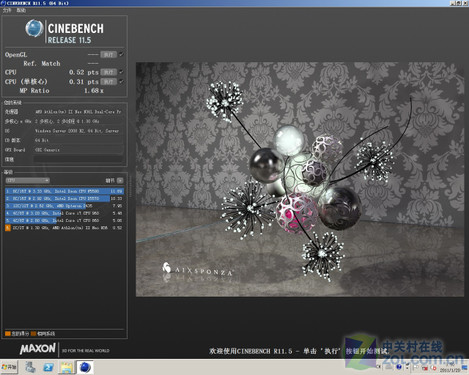Select ranking row 2 Intel Xeon at 2.92 GHz
469x375 pixels.
tap(64, 199)
